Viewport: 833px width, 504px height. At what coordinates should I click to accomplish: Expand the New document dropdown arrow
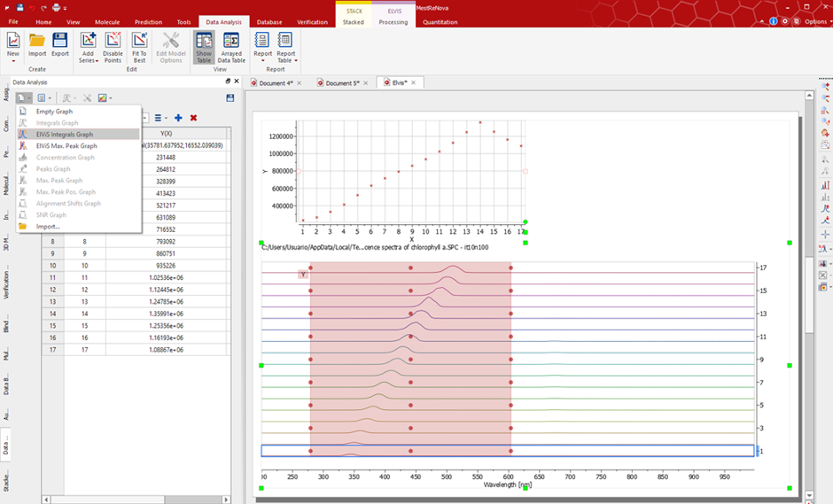tap(13, 61)
